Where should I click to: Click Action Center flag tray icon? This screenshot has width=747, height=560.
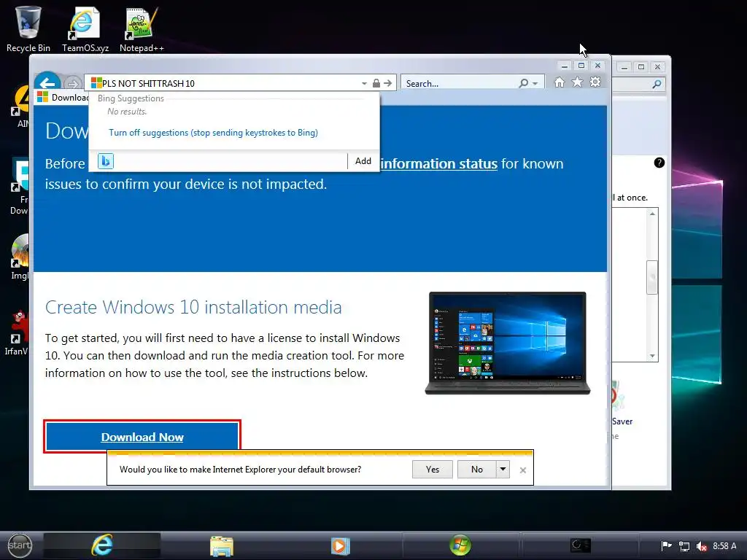tap(667, 545)
